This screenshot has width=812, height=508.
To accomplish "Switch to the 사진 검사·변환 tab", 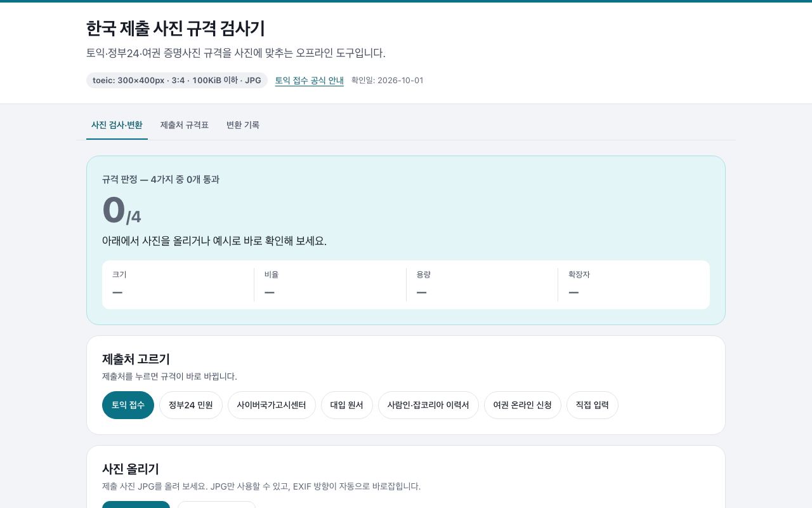I will click(x=117, y=125).
